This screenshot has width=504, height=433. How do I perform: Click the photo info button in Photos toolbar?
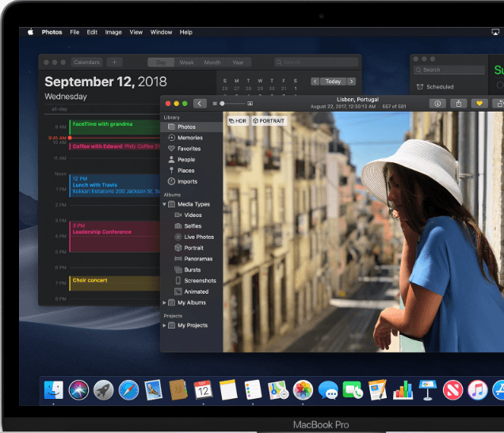click(437, 103)
